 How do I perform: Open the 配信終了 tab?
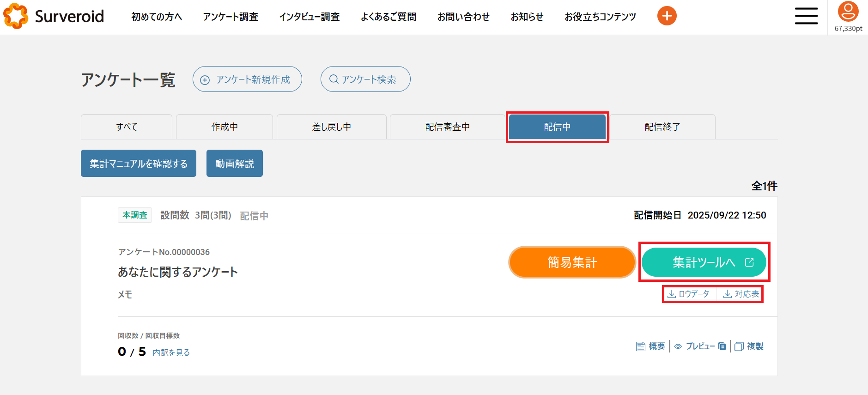point(662,127)
